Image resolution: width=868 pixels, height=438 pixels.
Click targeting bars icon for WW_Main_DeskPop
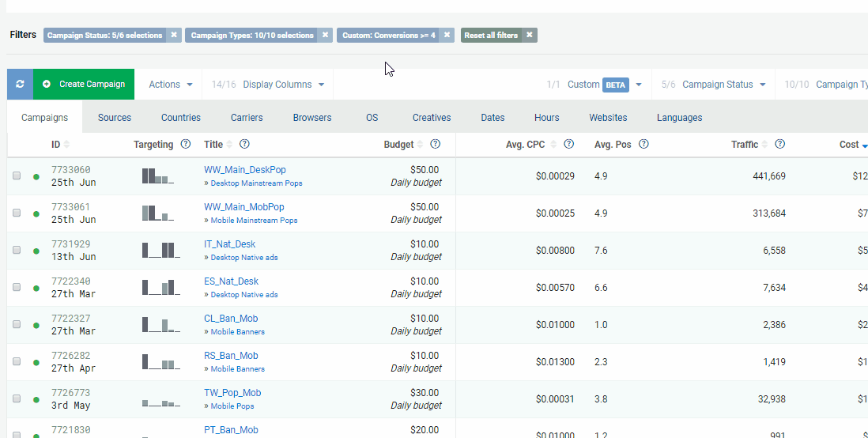click(158, 176)
